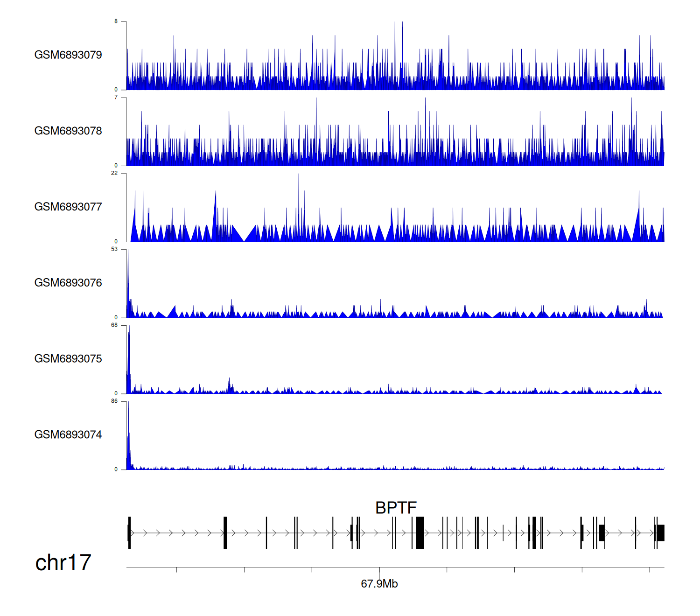This screenshot has width=700, height=616.
Task: Select the GSM6893078 track label
Action: pos(68,131)
